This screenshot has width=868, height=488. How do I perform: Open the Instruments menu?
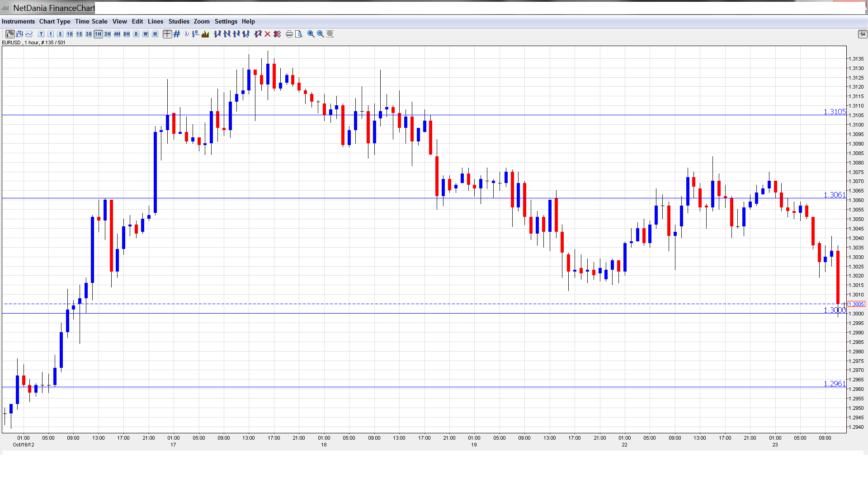[18, 21]
